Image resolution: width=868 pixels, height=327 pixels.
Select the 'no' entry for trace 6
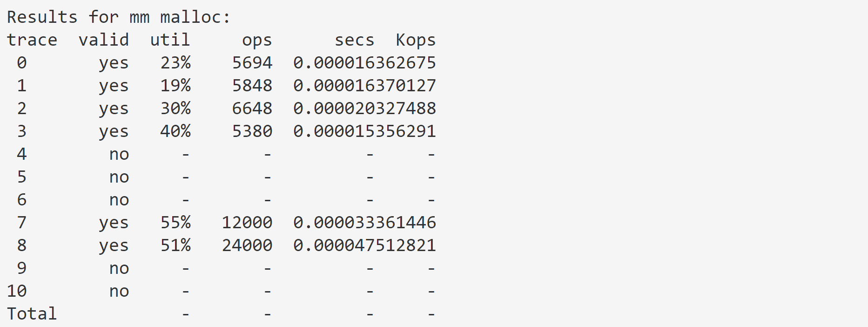[x=119, y=200]
